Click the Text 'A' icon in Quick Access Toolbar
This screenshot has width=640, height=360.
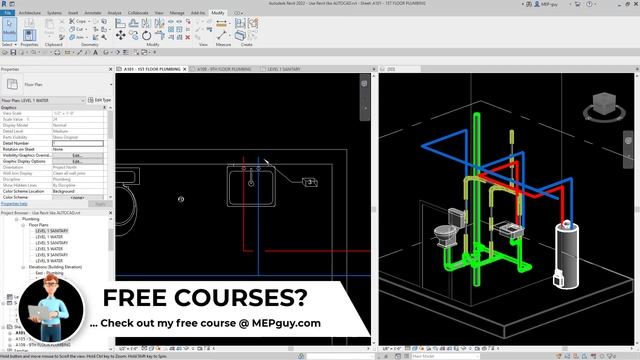point(96,52)
